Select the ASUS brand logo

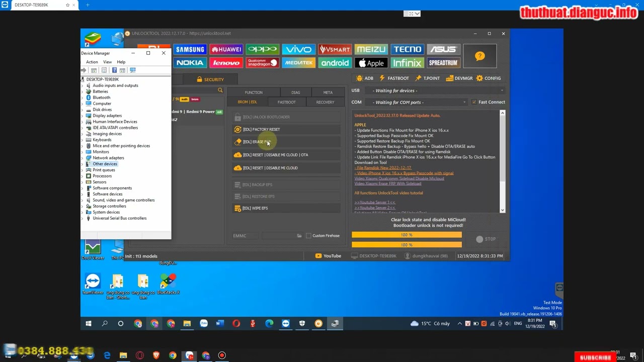(x=443, y=49)
